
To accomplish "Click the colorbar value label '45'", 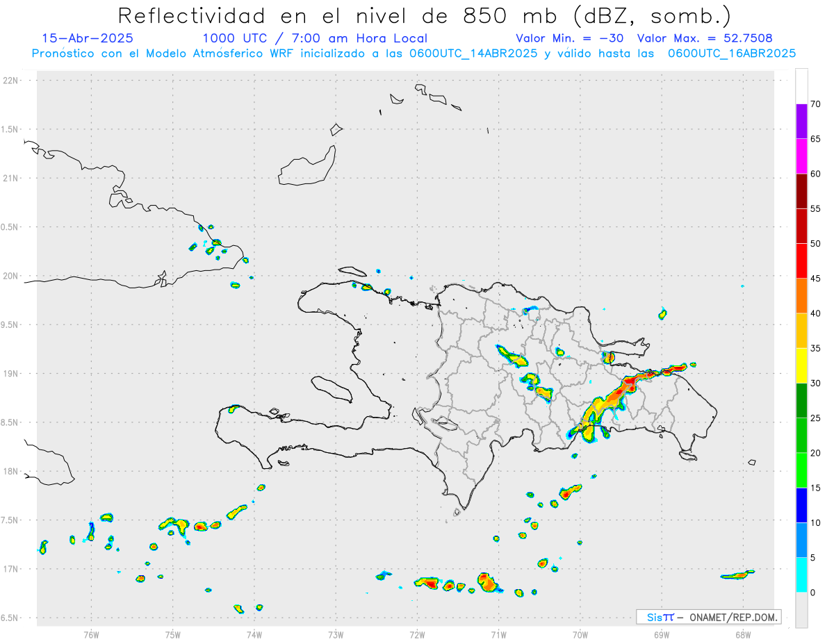I will tap(816, 279).
